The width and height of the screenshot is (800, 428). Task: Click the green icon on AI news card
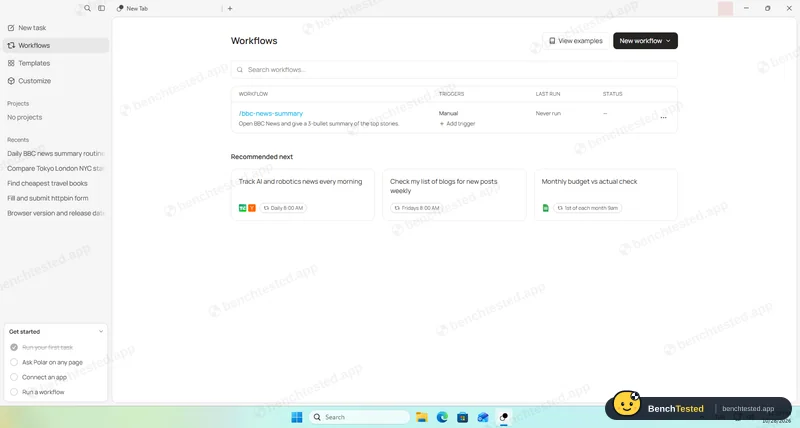(242, 208)
